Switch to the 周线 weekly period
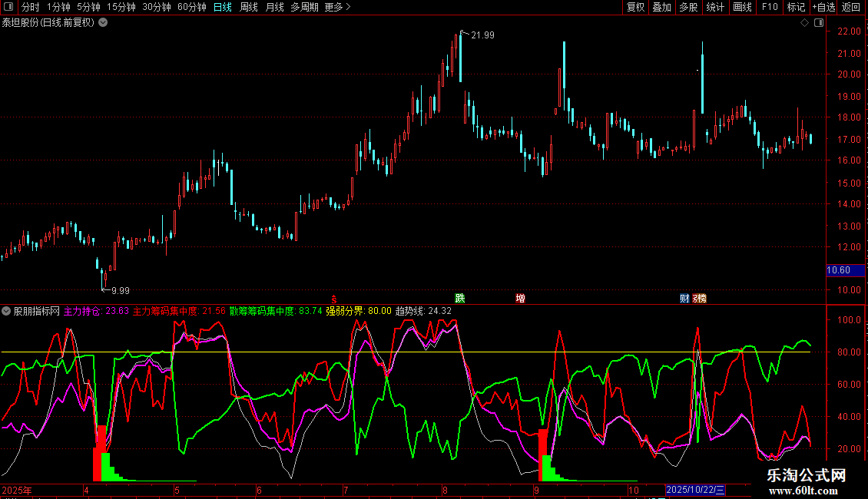868x499 pixels. coord(249,7)
